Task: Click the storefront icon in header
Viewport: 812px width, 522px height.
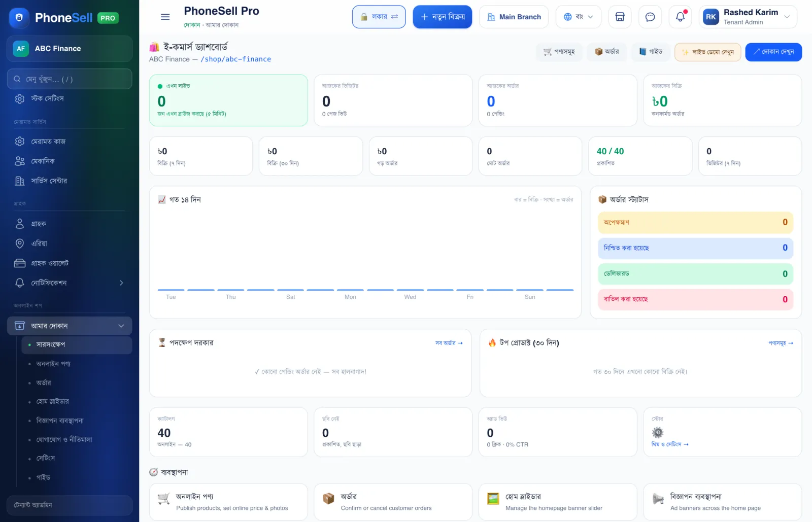Action: coord(620,17)
